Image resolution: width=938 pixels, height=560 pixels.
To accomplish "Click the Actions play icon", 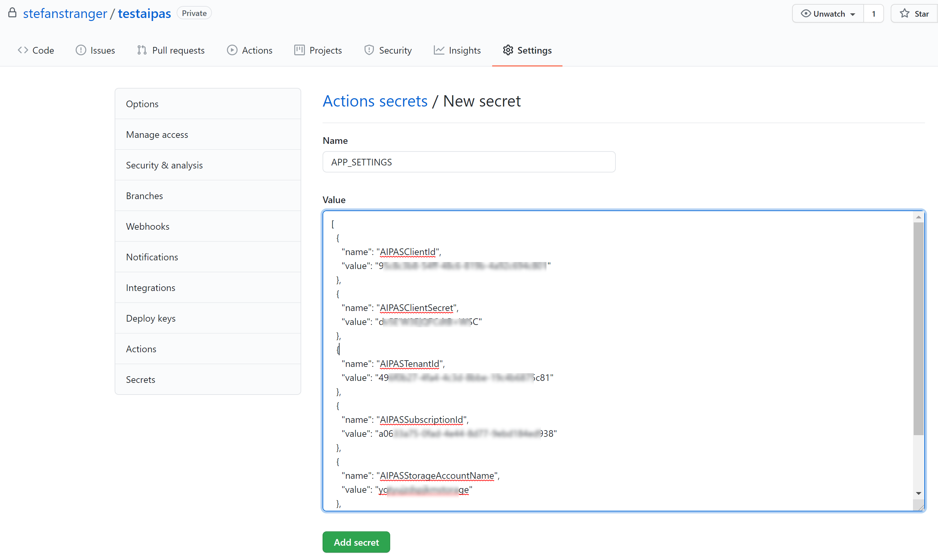I will click(232, 50).
